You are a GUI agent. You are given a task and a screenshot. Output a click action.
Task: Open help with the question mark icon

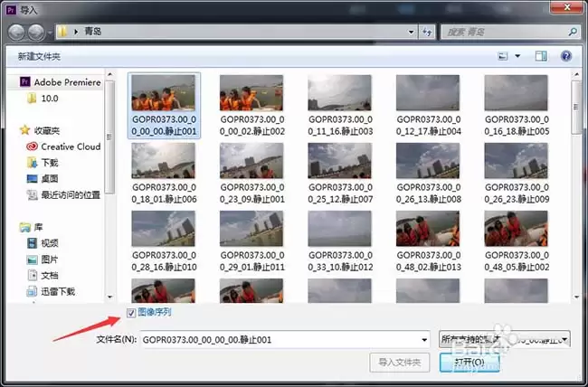[566, 56]
